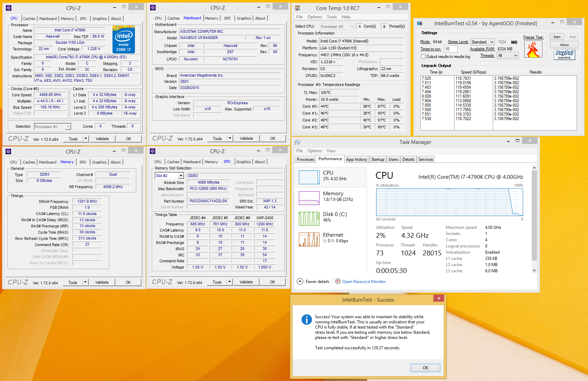Click the title icon of CPU-Z Mainboard window
This screenshot has height=381, width=588.
coord(153,8)
